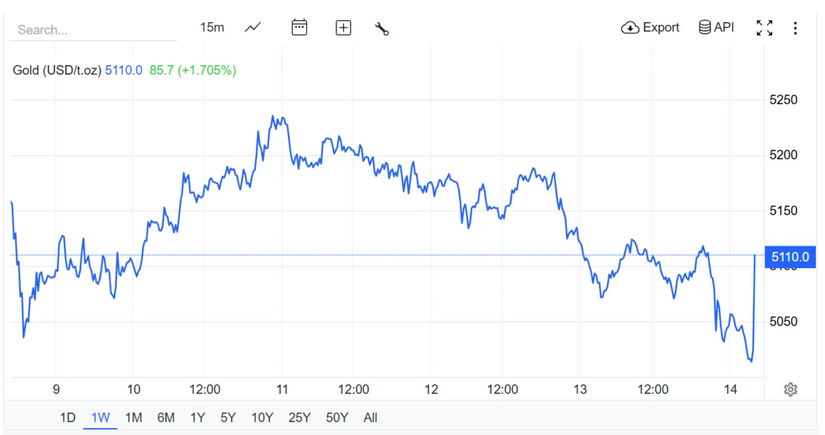This screenshot has width=825, height=435.
Task: Switch to the 6M range
Action: (x=166, y=417)
